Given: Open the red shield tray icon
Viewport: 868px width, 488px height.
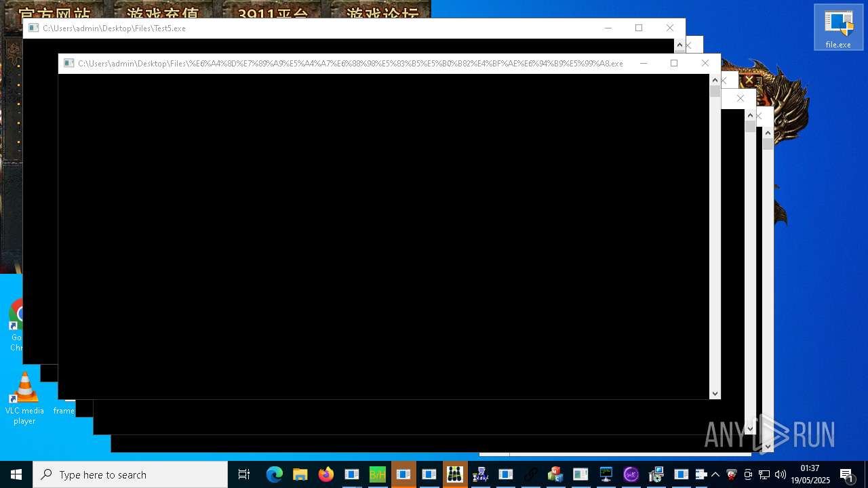Looking at the screenshot, I should pyautogui.click(x=732, y=474).
